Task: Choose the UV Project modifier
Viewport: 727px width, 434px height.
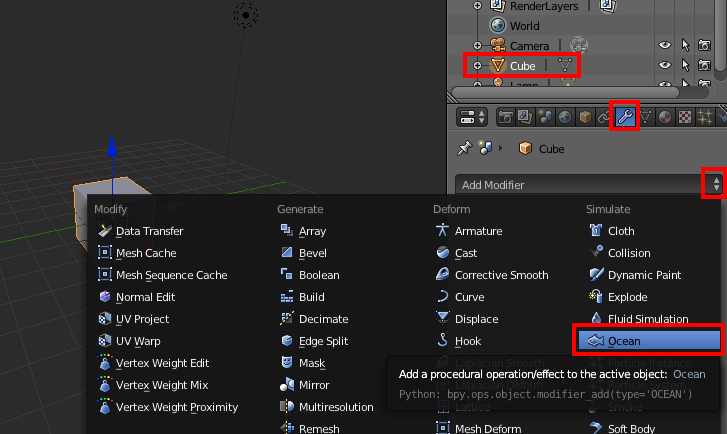Action: click(142, 319)
